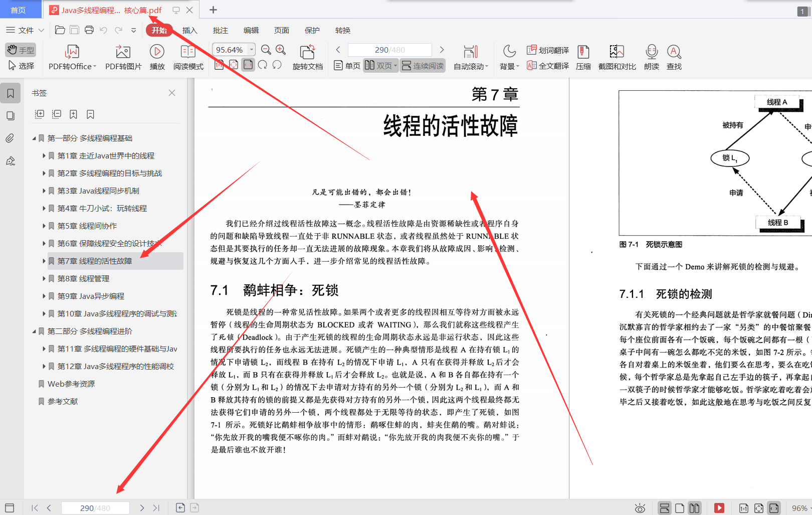Open a new tab with the plus button

pyautogui.click(x=213, y=10)
